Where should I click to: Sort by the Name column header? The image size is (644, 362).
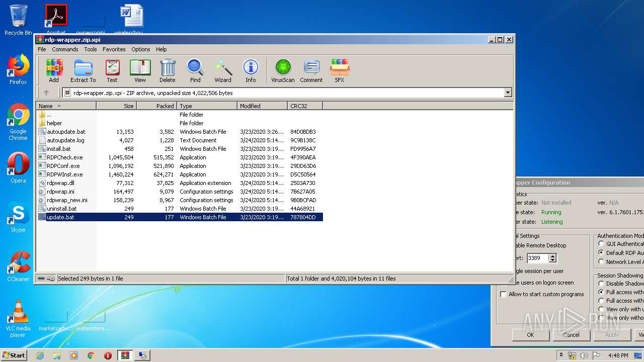pyautogui.click(x=66, y=106)
